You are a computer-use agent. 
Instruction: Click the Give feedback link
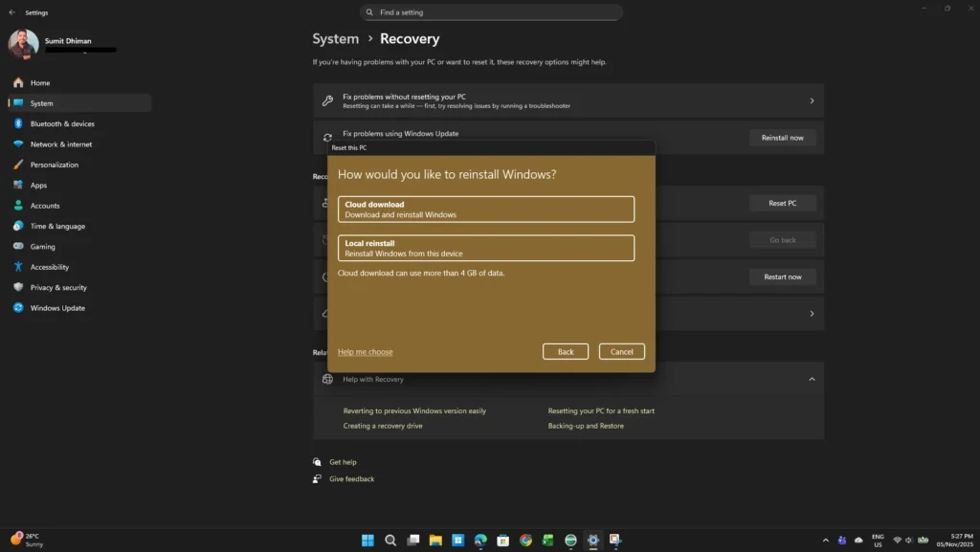point(351,479)
